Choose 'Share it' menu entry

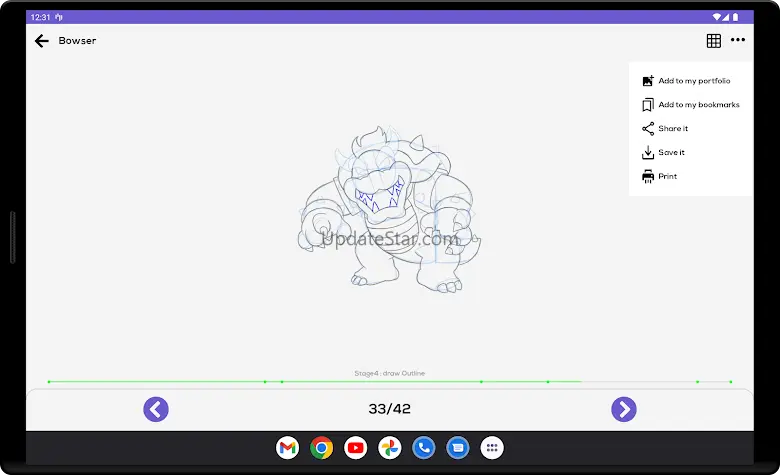coord(673,128)
